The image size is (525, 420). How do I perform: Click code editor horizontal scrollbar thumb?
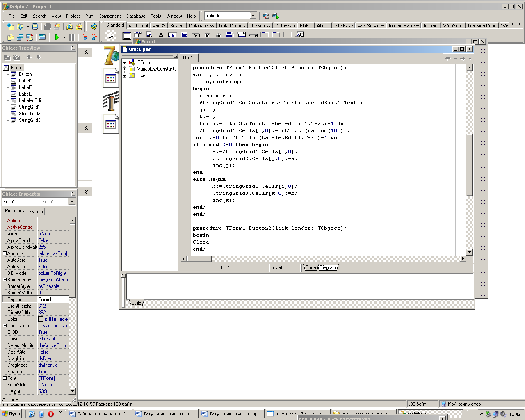[x=199, y=259]
